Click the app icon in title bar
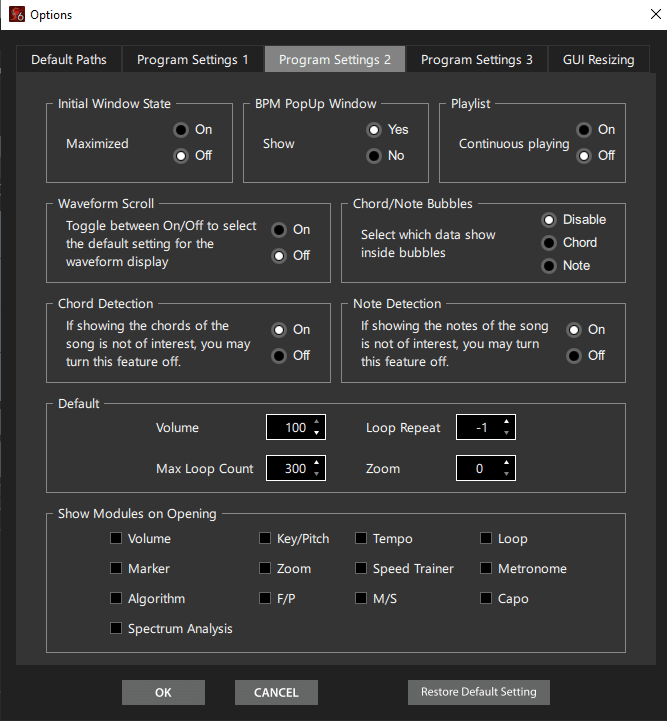 tap(16, 15)
